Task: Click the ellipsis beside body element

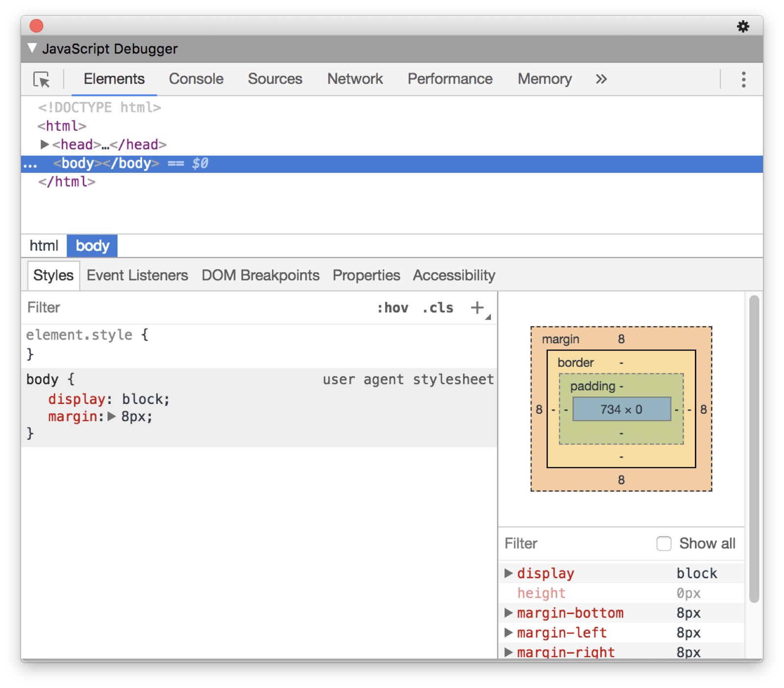Action: coord(30,165)
